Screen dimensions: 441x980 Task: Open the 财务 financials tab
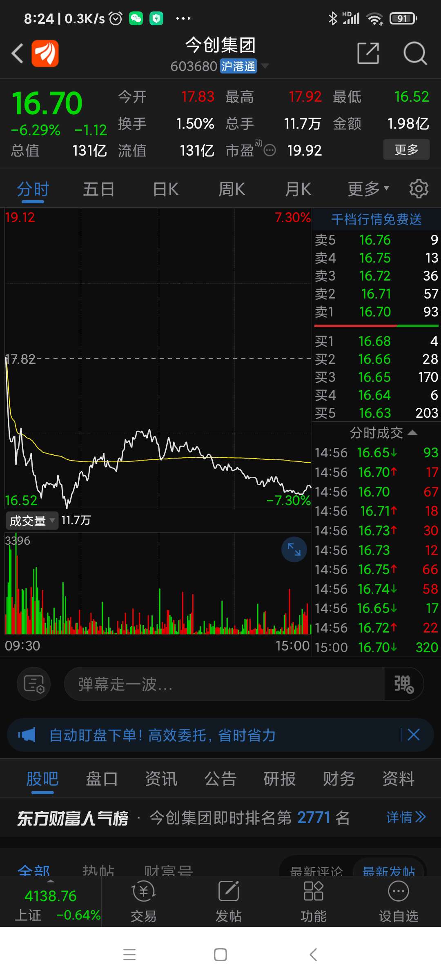[x=339, y=779]
